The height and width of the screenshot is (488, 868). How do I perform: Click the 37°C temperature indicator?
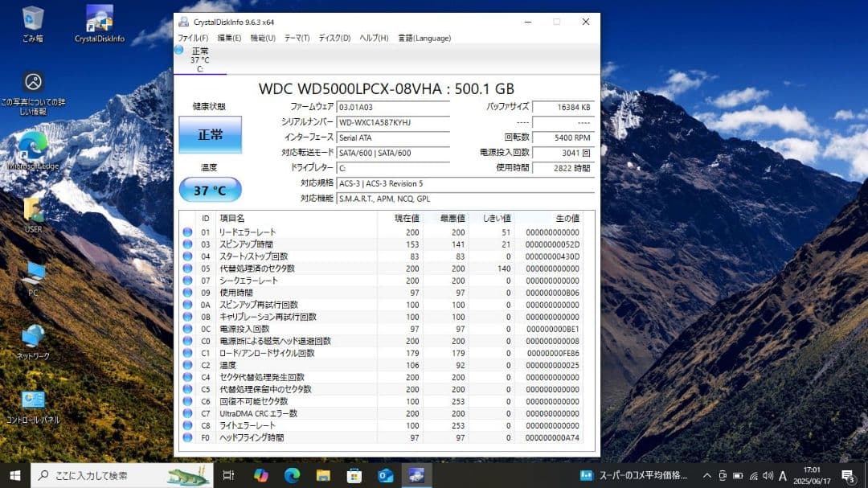coord(210,189)
